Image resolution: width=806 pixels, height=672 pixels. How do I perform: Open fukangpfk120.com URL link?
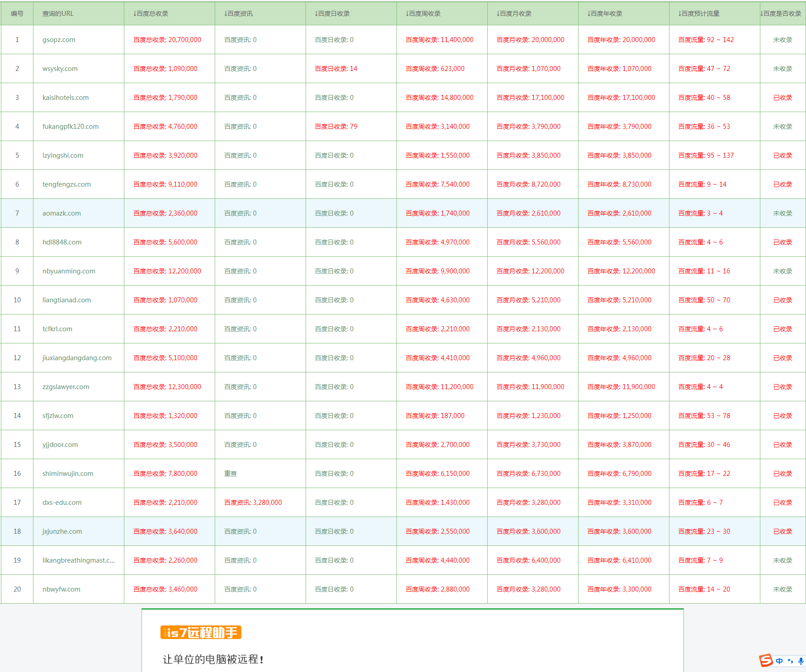71,127
